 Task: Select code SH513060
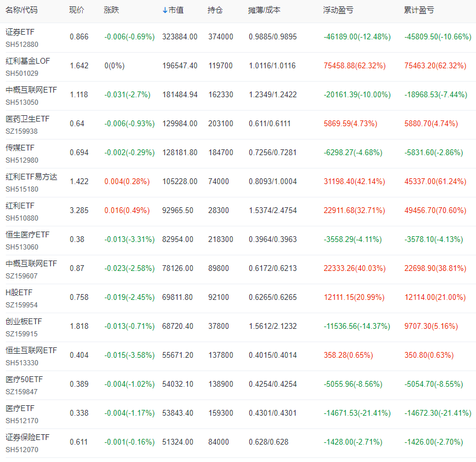pos(22,247)
